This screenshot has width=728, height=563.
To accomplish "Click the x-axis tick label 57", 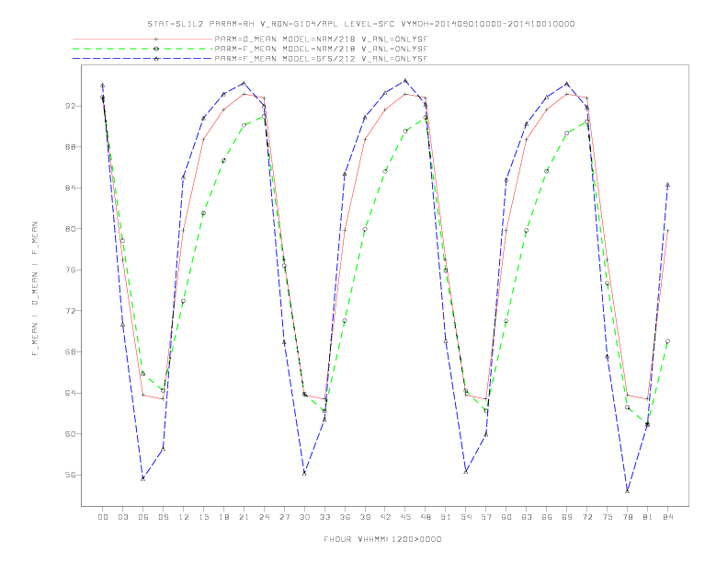I will pos(486,517).
